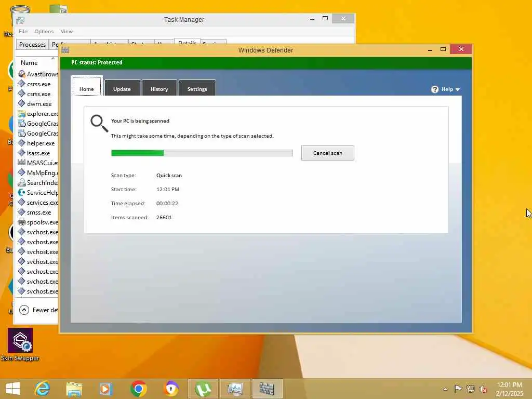This screenshot has height=399, width=532.
Task: Select the services.exe process row
Action: click(x=37, y=202)
